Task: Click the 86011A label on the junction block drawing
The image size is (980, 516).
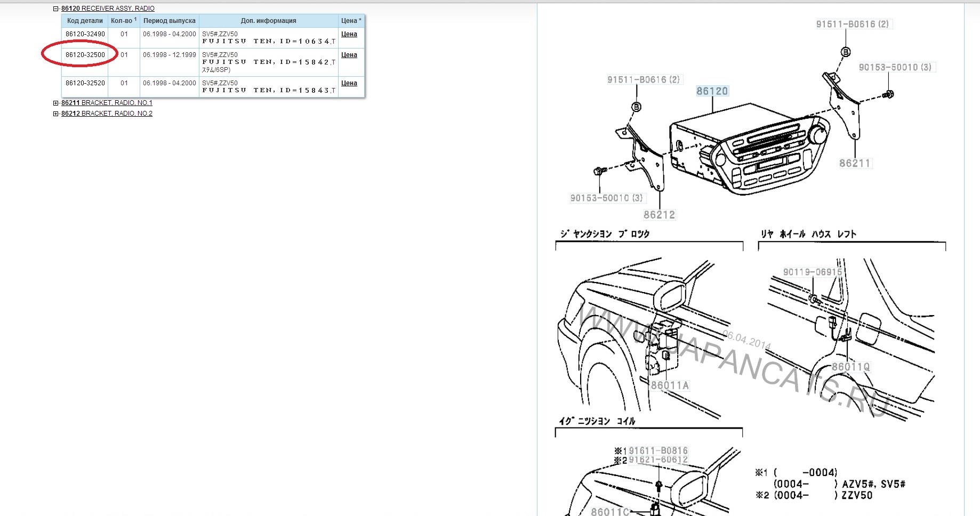Action: pos(670,385)
